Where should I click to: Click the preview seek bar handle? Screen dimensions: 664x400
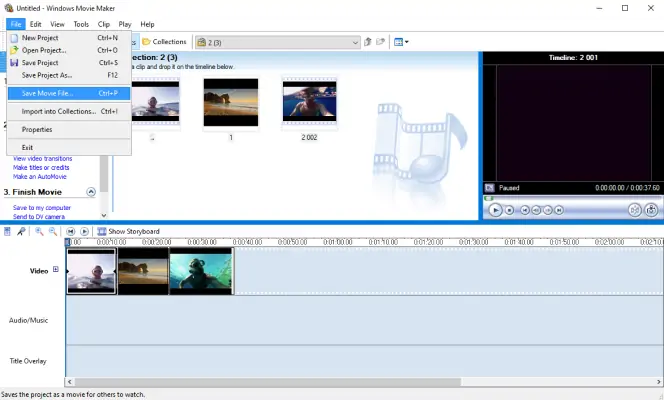489,198
